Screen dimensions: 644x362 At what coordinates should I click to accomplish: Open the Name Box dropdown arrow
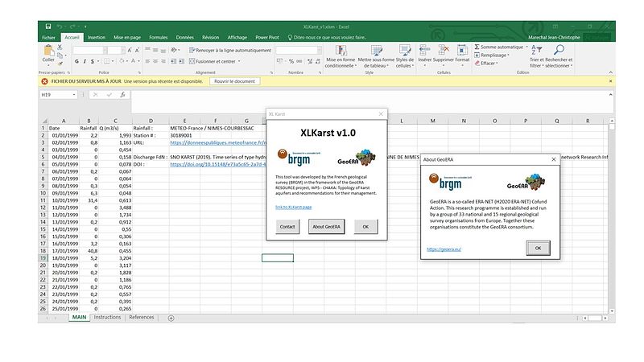(74, 95)
